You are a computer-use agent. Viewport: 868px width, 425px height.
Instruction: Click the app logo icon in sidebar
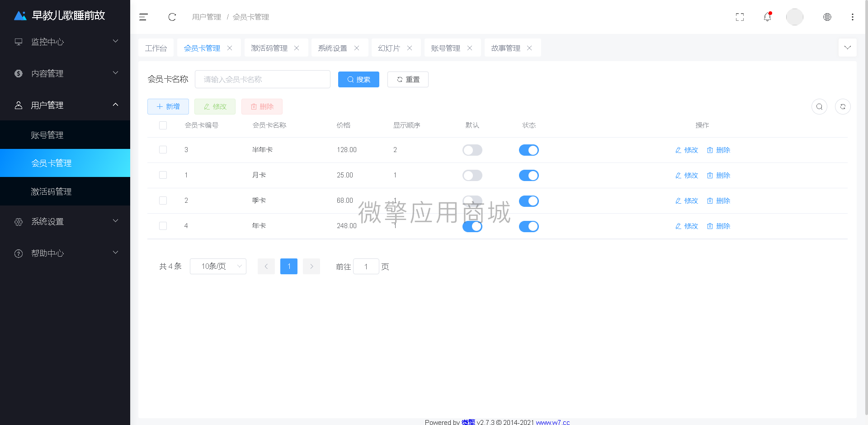tap(20, 16)
